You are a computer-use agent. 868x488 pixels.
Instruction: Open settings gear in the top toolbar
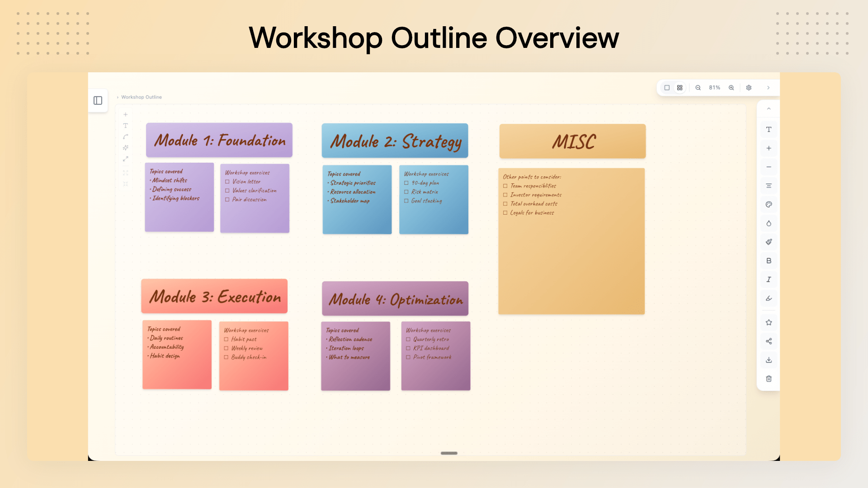click(749, 88)
